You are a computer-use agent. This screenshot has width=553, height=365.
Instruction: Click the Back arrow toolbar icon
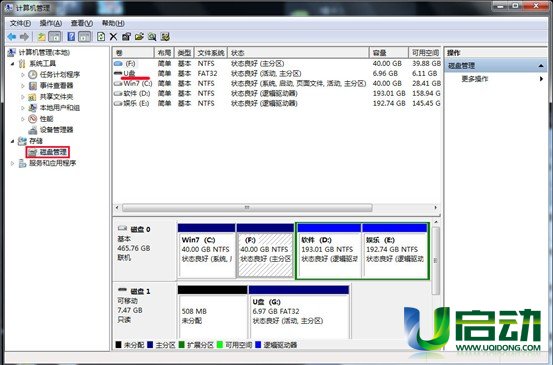[x=12, y=37]
